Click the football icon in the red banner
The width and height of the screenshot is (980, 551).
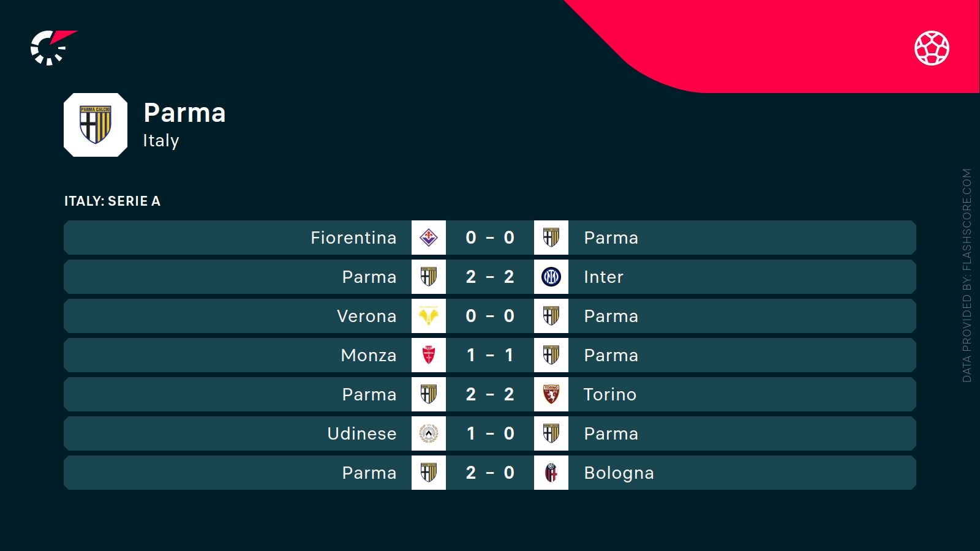932,48
